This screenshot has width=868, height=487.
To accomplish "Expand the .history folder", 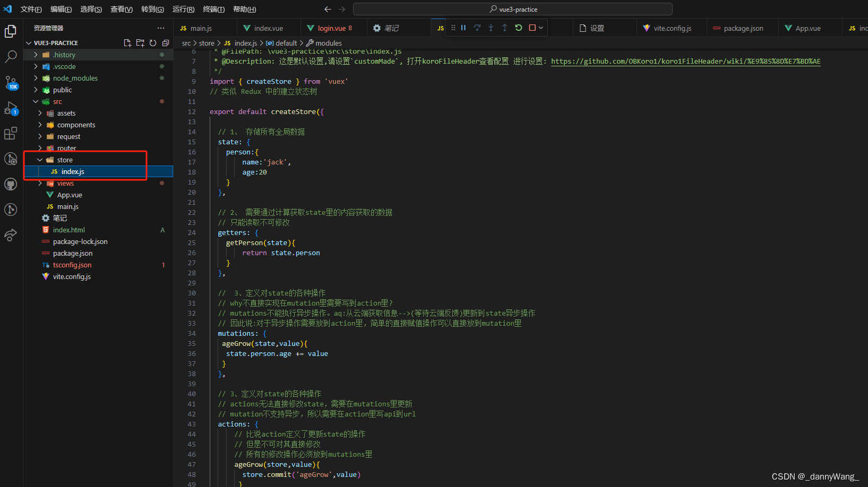I will (98, 55).
